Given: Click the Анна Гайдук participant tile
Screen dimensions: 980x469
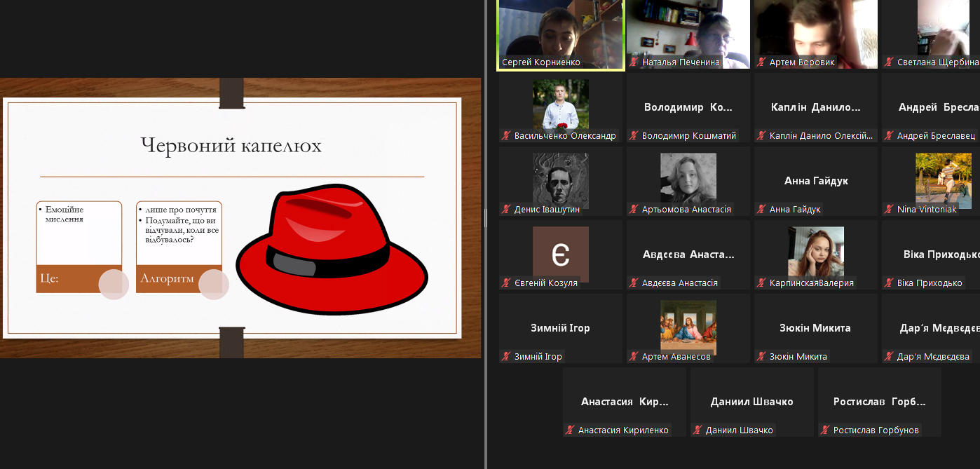Looking at the screenshot, I should point(815,181).
